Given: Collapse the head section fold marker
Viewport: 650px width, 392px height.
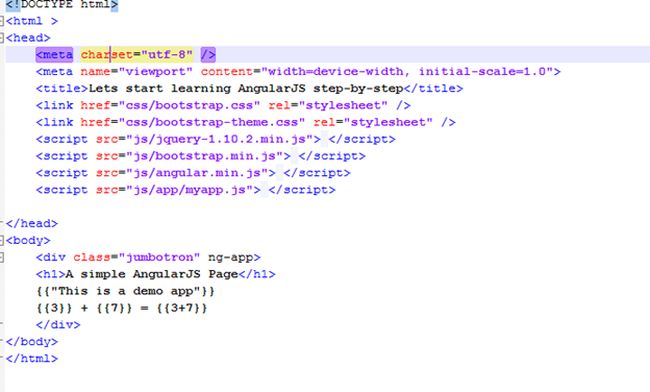Looking at the screenshot, I should pos(2,38).
